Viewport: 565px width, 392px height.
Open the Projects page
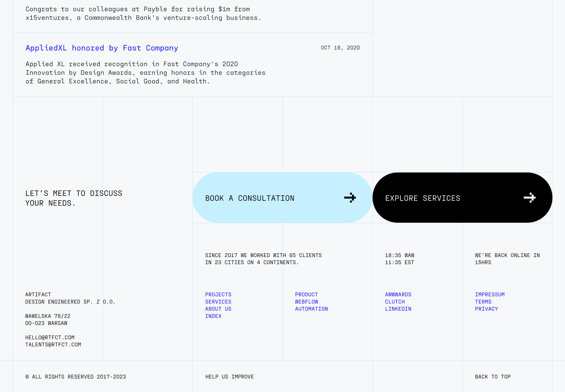[x=218, y=294]
